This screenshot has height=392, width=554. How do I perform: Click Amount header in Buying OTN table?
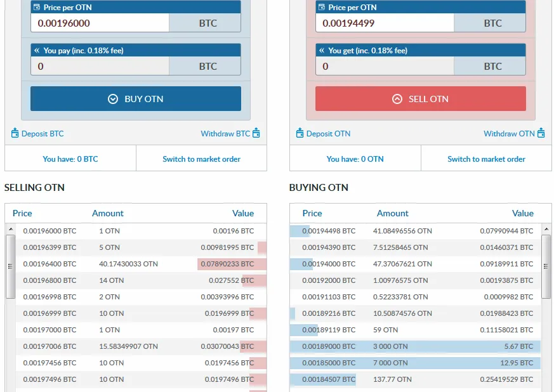[393, 213]
